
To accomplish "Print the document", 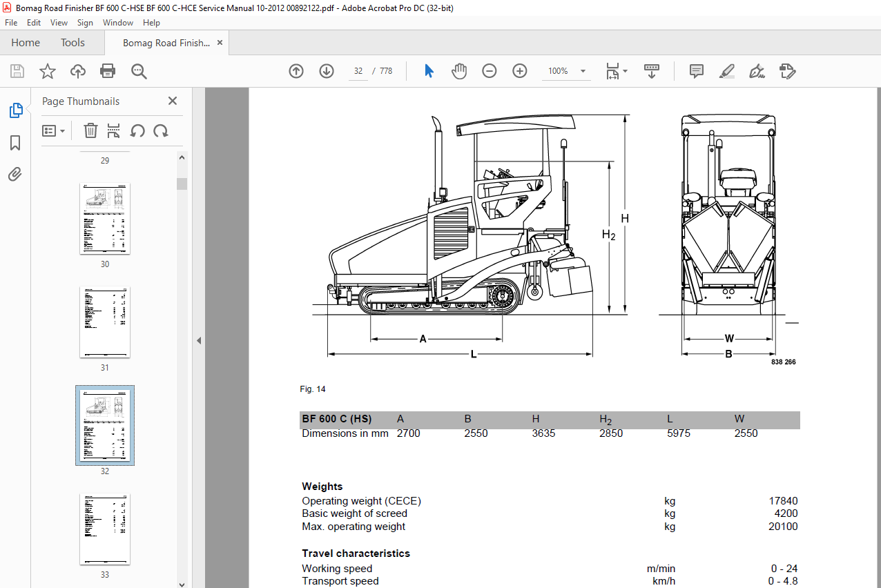I will [108, 71].
